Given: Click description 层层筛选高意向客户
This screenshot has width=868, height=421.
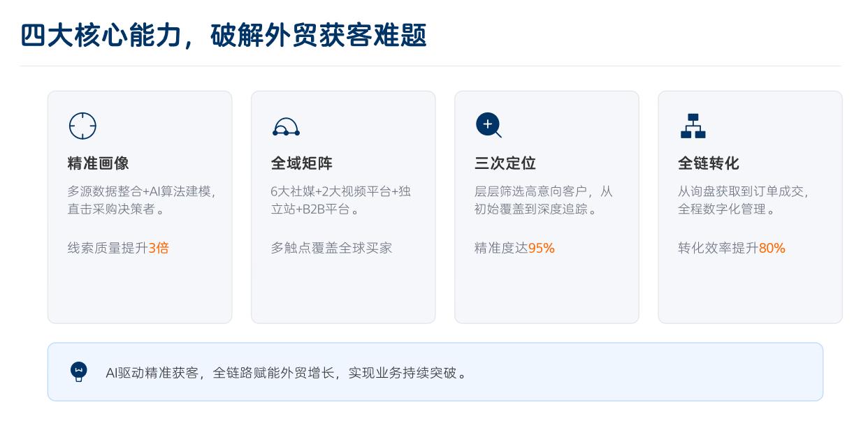Looking at the screenshot, I should 543,191.
